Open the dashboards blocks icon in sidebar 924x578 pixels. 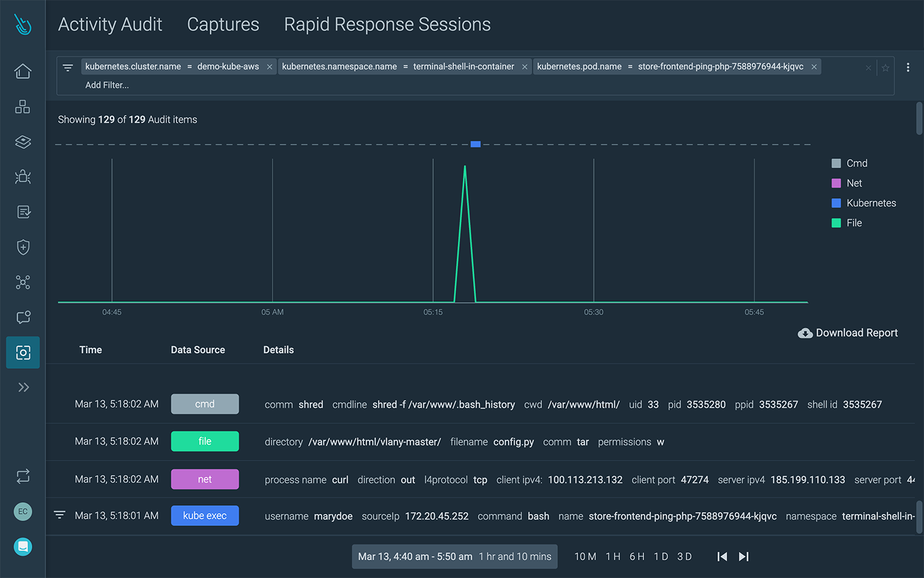tap(23, 107)
